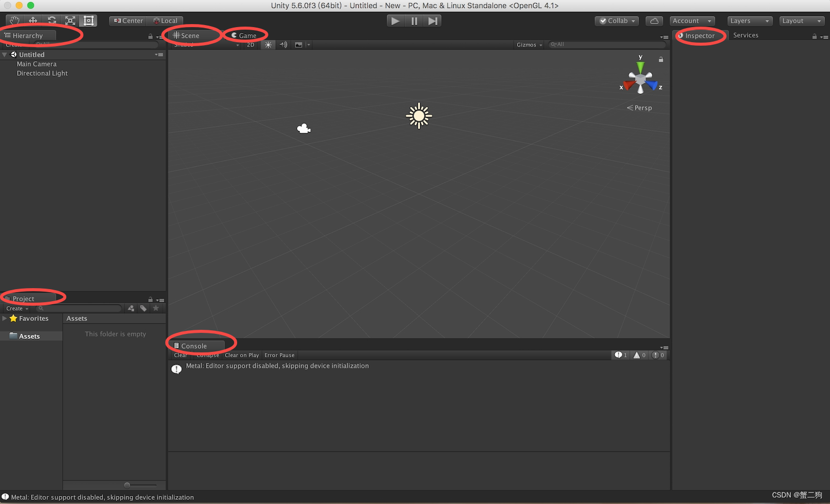
Task: Open Untitled scene options menu
Action: tap(159, 55)
